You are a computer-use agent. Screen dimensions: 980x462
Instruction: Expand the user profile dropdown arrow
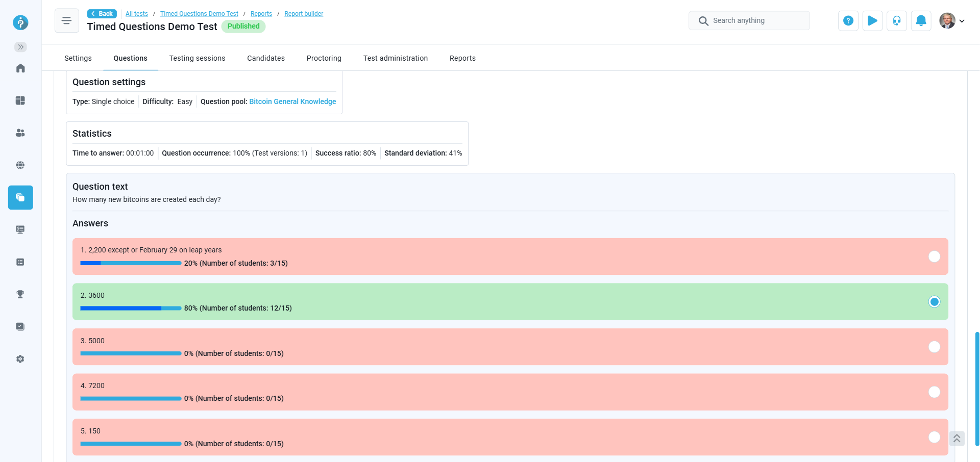click(962, 21)
